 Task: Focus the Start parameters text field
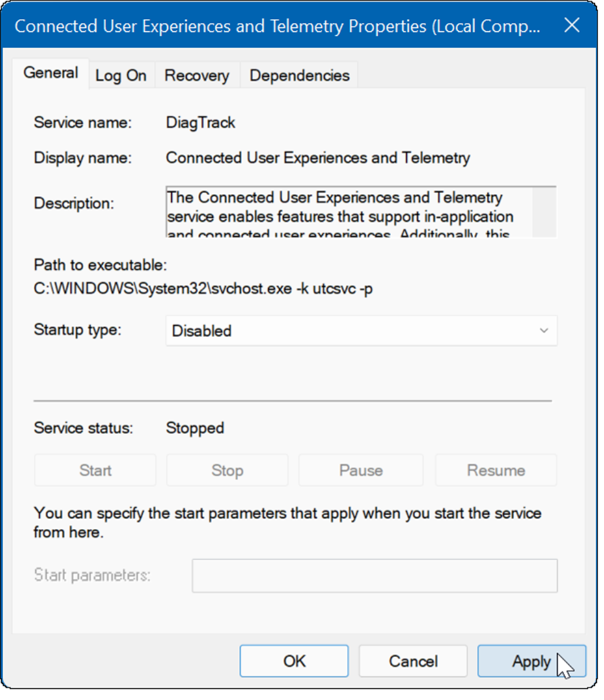click(x=374, y=576)
